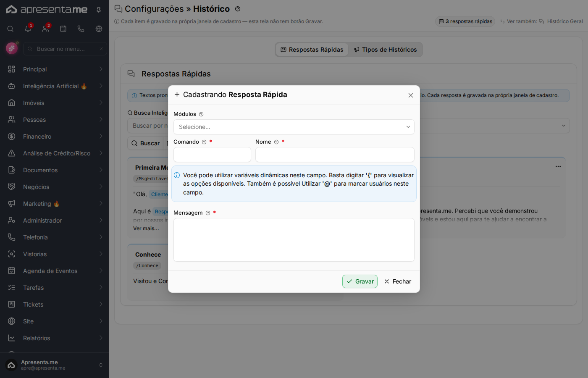The height and width of the screenshot is (378, 588).
Task: Click the 3 respostas rápidas badge
Action: click(x=465, y=21)
